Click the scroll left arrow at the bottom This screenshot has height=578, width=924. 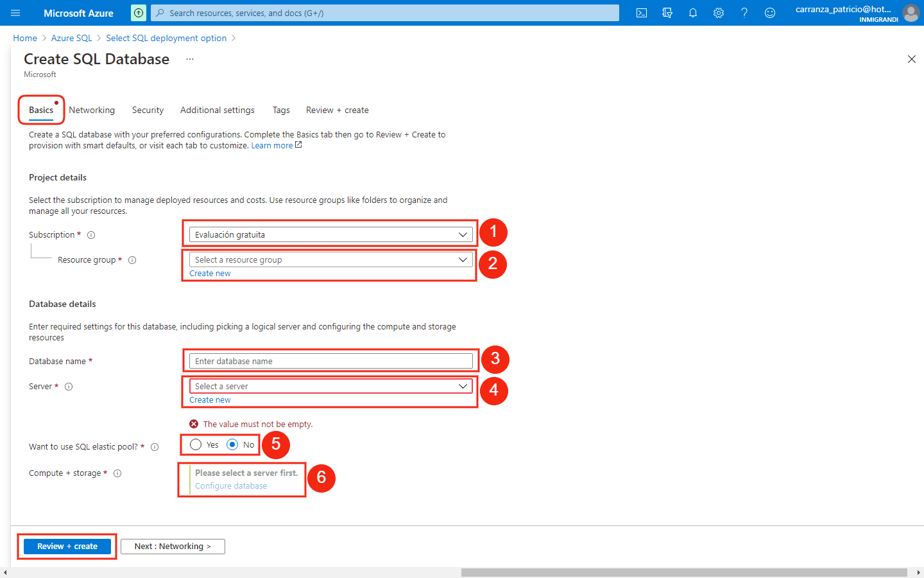[5, 572]
